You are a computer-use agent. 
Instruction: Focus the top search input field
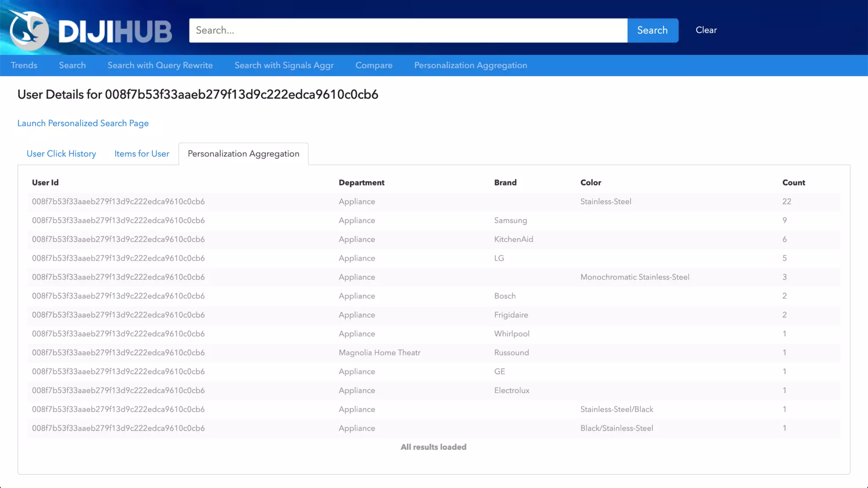click(x=408, y=30)
